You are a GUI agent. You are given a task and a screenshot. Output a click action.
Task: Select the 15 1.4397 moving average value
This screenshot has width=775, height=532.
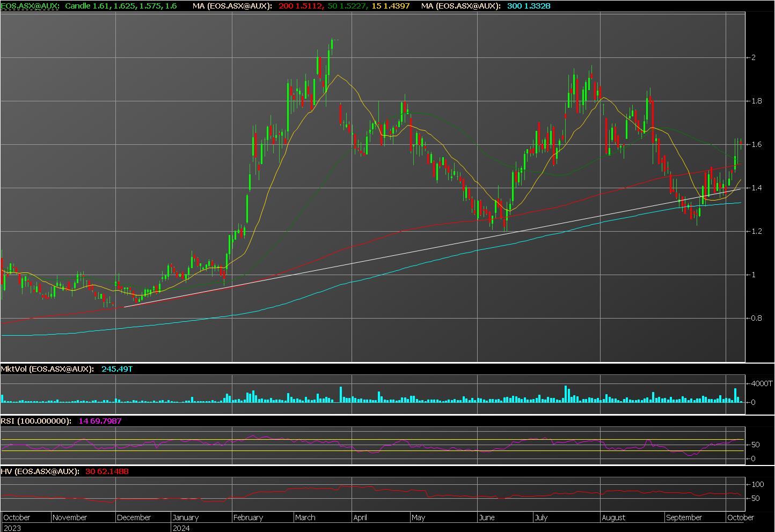(391, 6)
